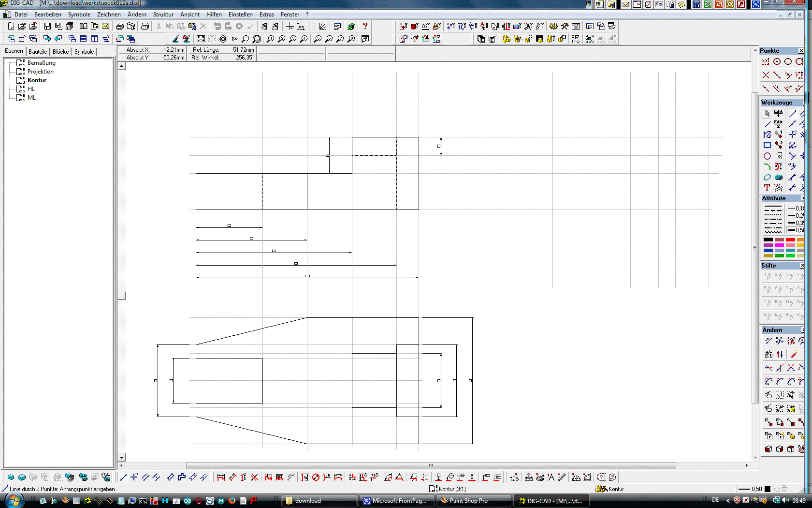Select the Bemaßung layer
812x508 pixels.
pos(41,63)
